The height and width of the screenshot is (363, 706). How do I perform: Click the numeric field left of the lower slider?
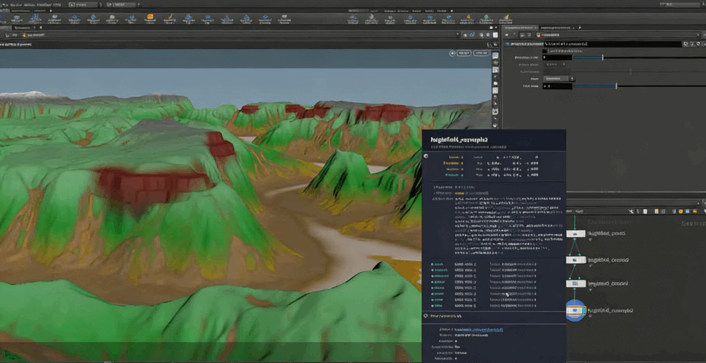click(557, 86)
